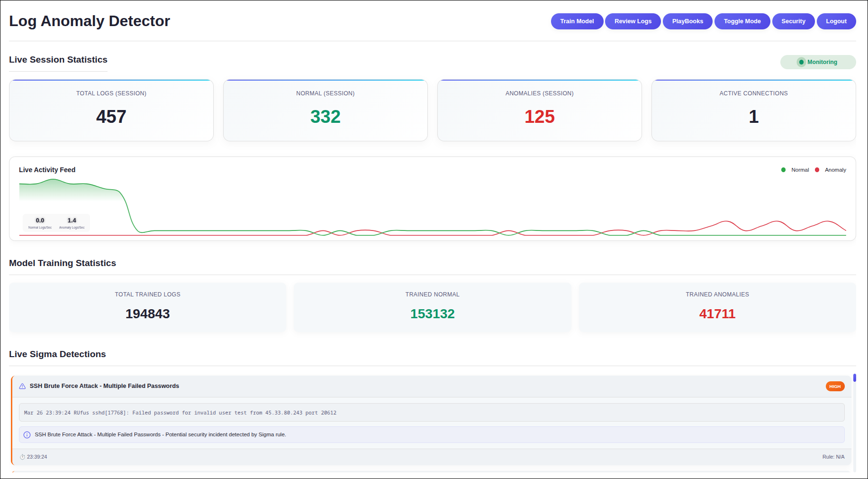Click the Rule: N/A label
The width and height of the screenshot is (868, 479).
point(833,457)
